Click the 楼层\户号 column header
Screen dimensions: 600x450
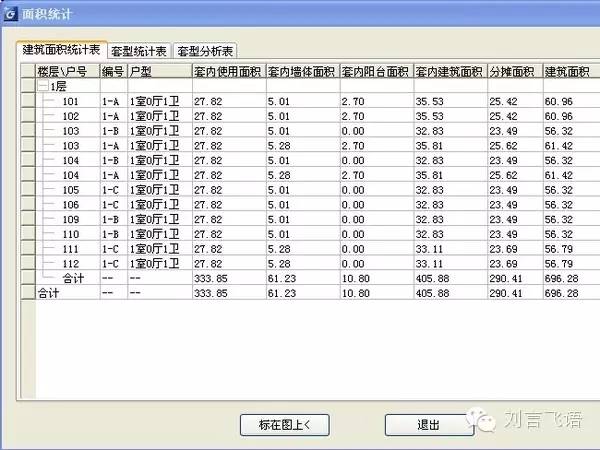tap(68, 72)
